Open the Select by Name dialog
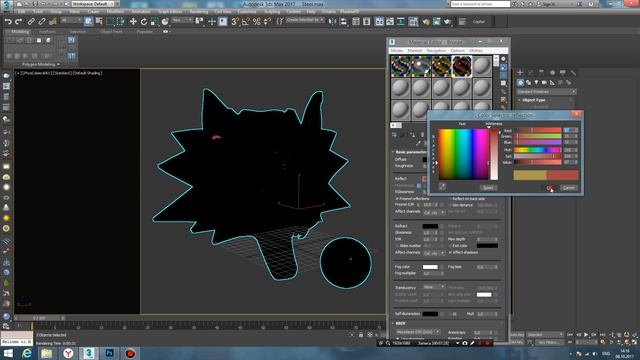640x360 pixels. pyautogui.click(x=99, y=22)
